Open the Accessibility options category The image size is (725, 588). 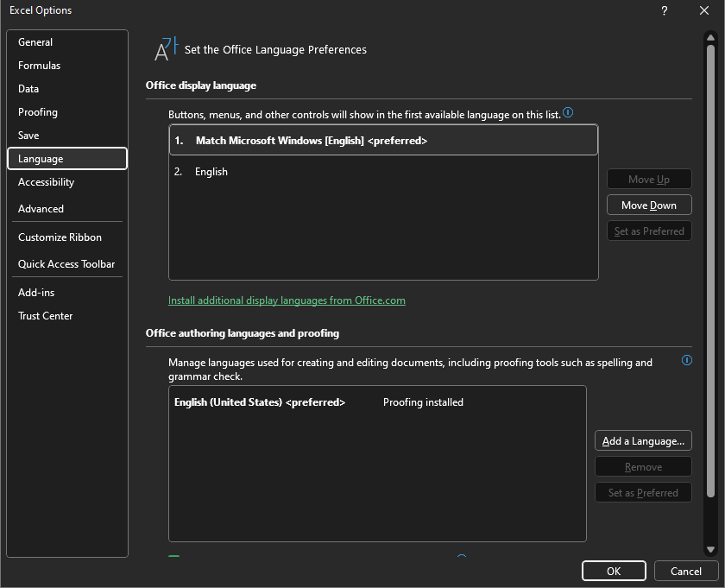point(67,182)
